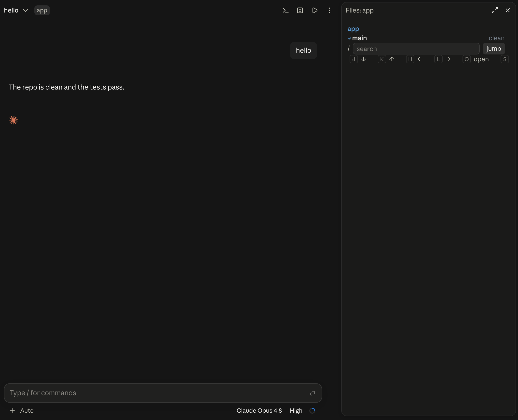Click the O open shortcut
Image resolution: width=518 pixels, height=420 pixels.
(x=476, y=59)
